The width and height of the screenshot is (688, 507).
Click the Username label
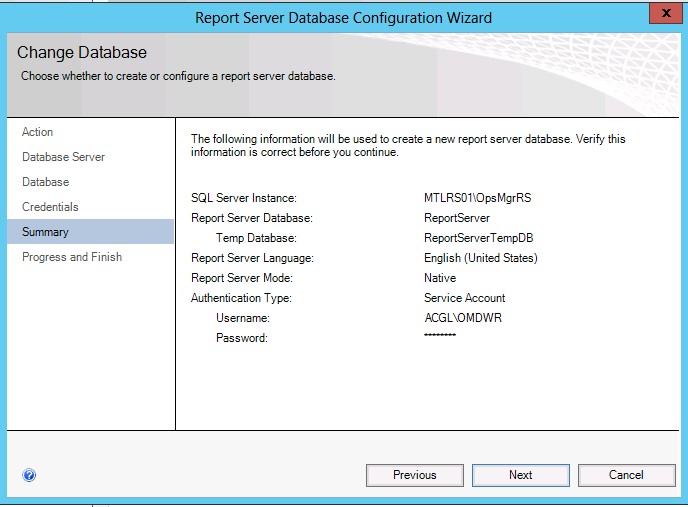[243, 318]
